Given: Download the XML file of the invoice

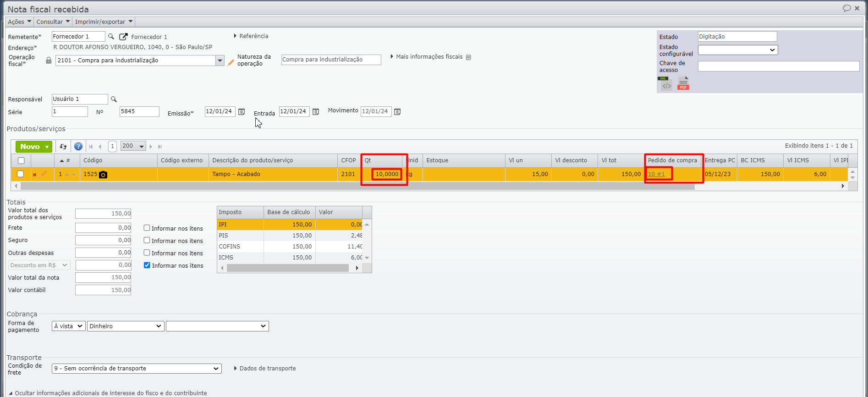Looking at the screenshot, I should pos(665,83).
